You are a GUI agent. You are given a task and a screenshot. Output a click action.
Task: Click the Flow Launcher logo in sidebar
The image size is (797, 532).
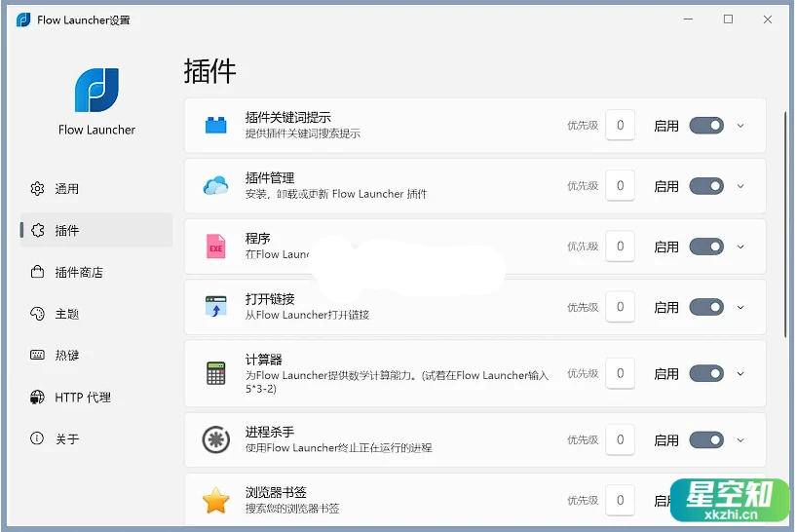(96, 90)
